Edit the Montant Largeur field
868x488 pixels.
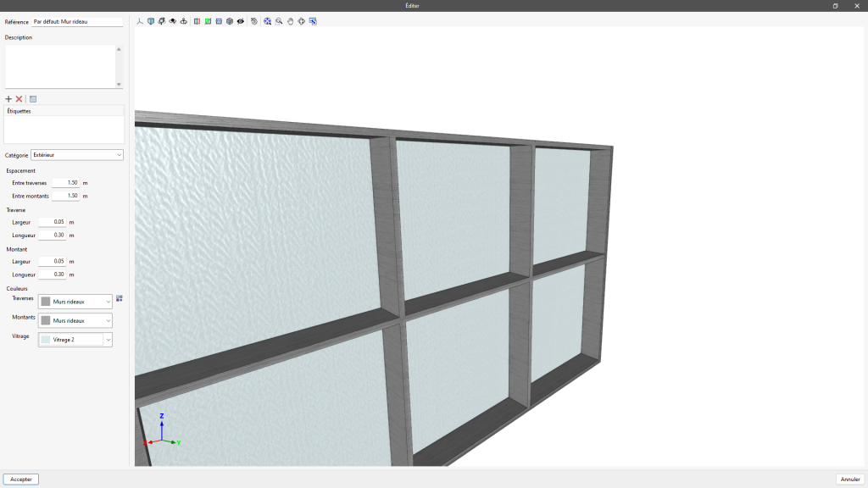(53, 261)
